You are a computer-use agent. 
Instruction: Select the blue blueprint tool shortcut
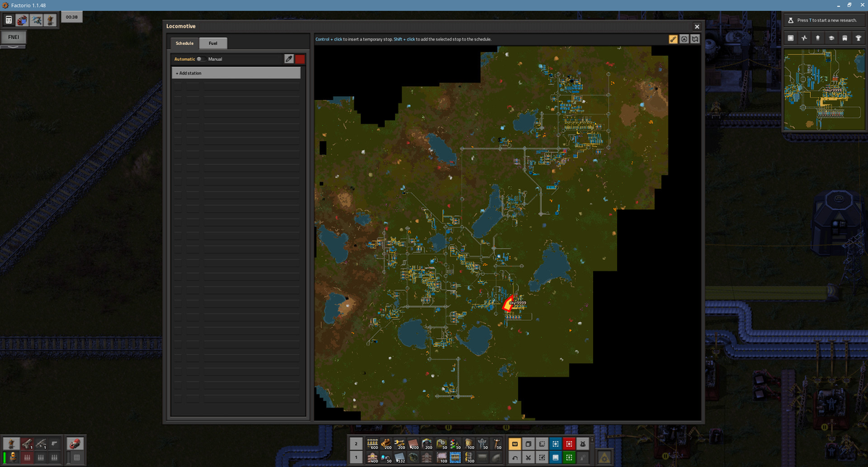556,444
